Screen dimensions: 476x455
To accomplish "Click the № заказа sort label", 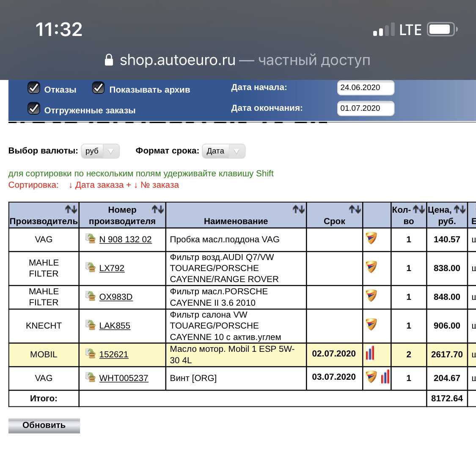I will tap(160, 185).
